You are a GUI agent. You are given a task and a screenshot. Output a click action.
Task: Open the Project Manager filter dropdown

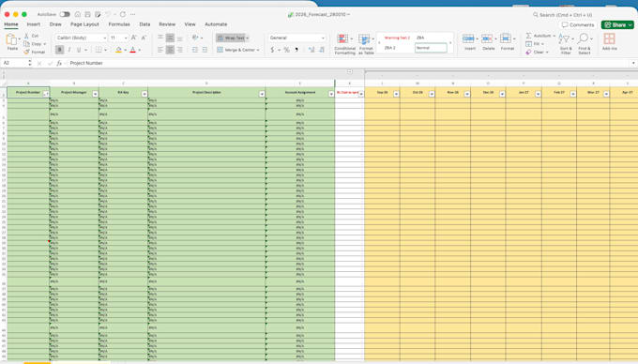click(95, 94)
